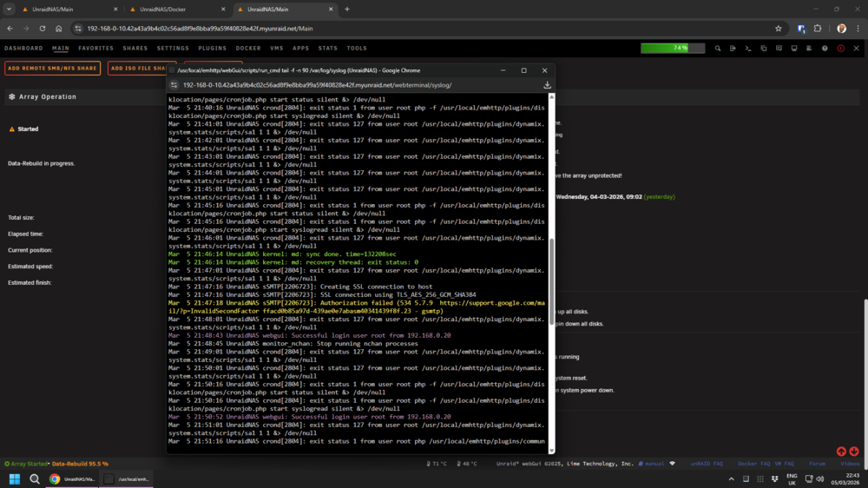Image resolution: width=868 pixels, height=488 pixels.
Task: Open the system log icon in Unraid header
Action: click(809, 48)
